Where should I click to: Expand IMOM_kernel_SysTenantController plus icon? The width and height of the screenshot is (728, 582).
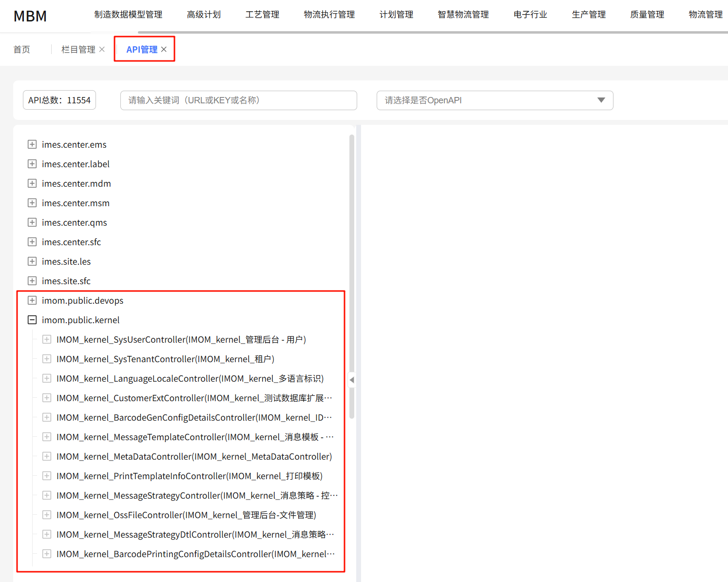(47, 359)
